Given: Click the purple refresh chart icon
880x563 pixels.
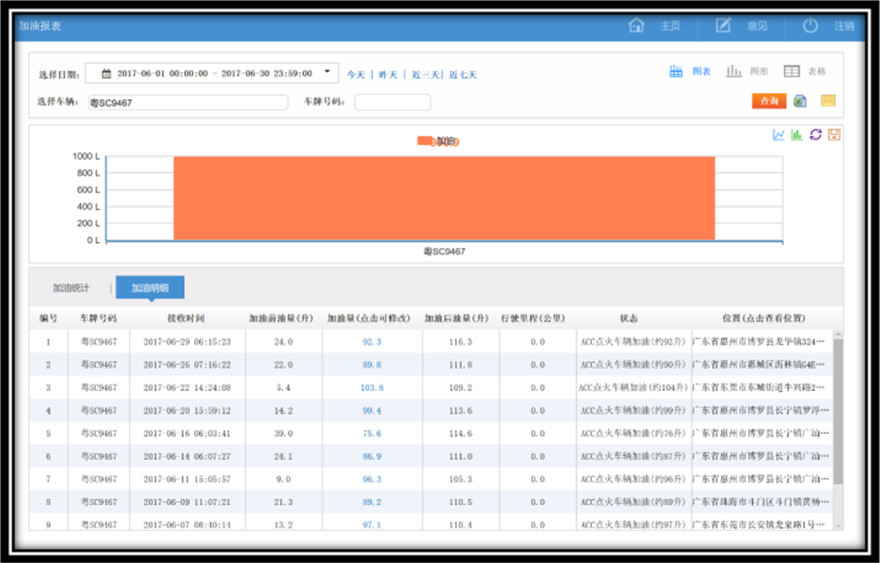Looking at the screenshot, I should [x=815, y=135].
